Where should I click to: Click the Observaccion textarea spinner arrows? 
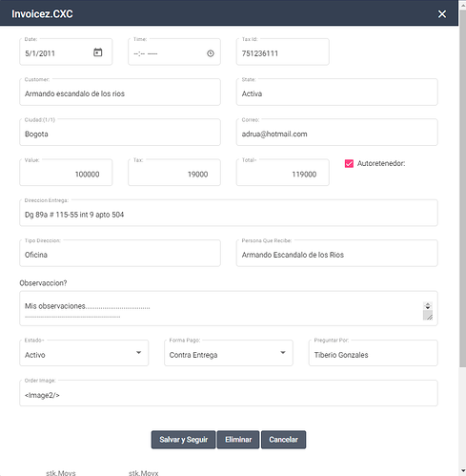click(428, 306)
